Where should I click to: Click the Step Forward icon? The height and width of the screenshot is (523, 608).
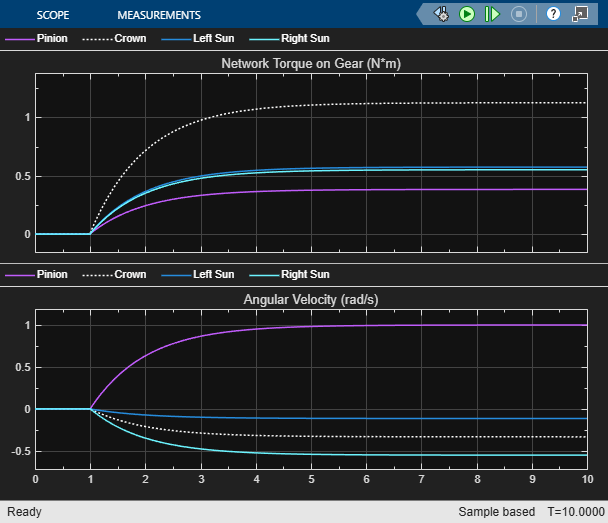point(492,14)
